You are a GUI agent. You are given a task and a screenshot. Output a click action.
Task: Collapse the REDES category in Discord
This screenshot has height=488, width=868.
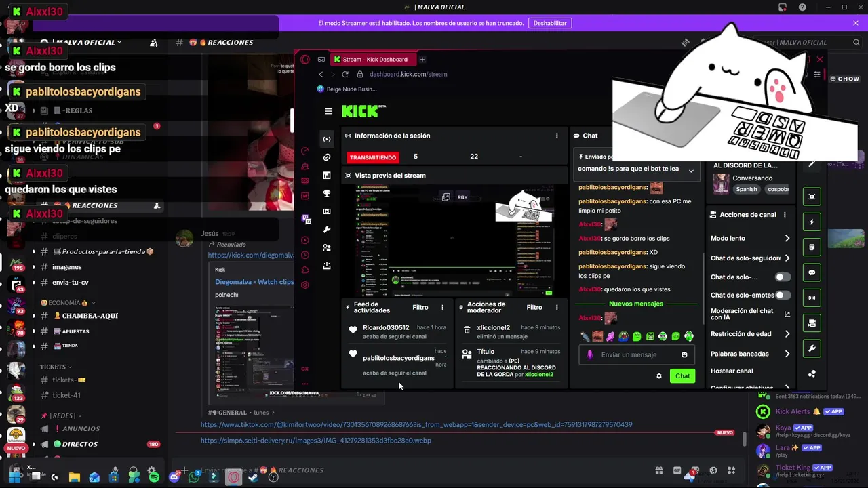click(62, 415)
